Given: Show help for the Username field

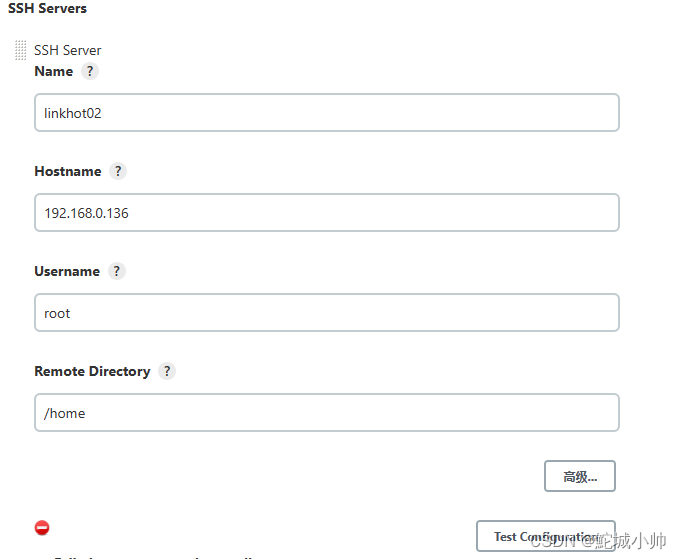Looking at the screenshot, I should pos(116,271).
